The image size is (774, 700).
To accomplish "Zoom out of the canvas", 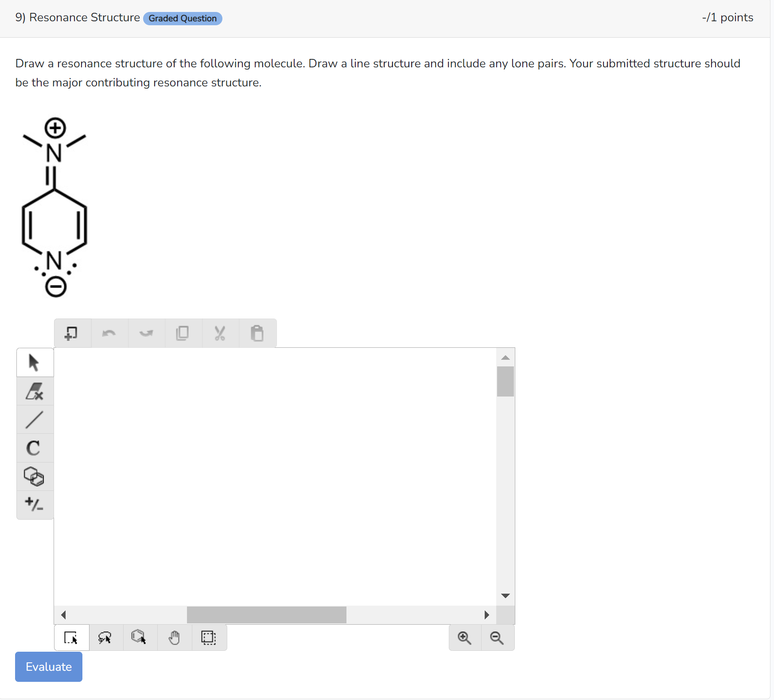I will click(497, 638).
